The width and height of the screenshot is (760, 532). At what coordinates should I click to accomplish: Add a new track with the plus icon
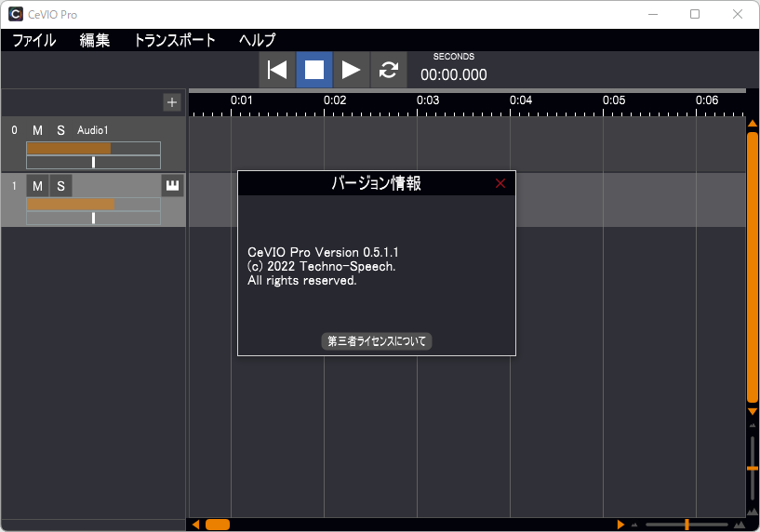[172, 102]
